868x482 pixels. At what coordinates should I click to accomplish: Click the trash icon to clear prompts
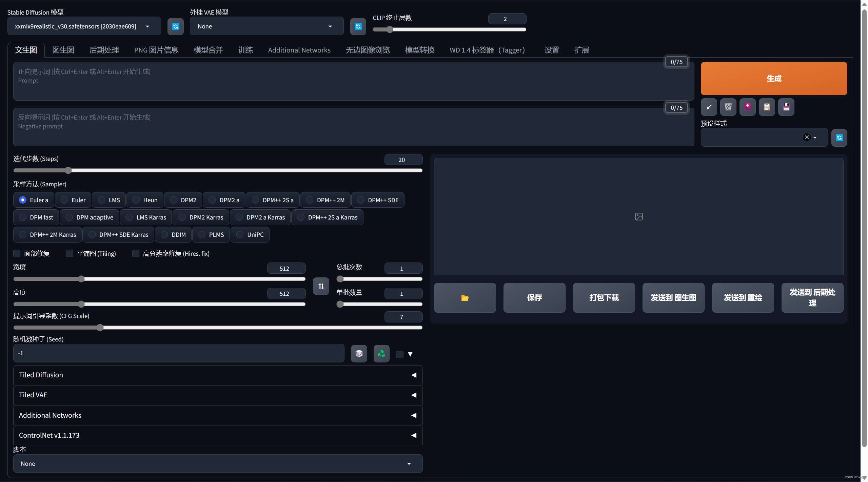point(728,107)
